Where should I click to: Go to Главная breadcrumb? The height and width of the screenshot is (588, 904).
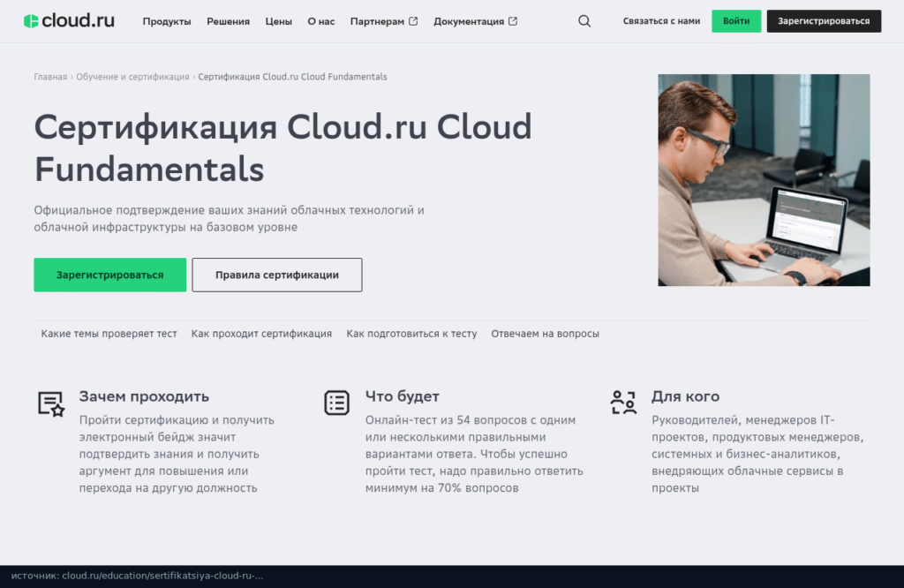tap(50, 77)
